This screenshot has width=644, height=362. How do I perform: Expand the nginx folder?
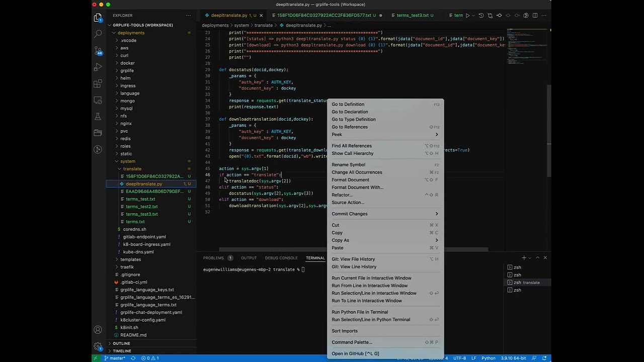pyautogui.click(x=151, y=124)
